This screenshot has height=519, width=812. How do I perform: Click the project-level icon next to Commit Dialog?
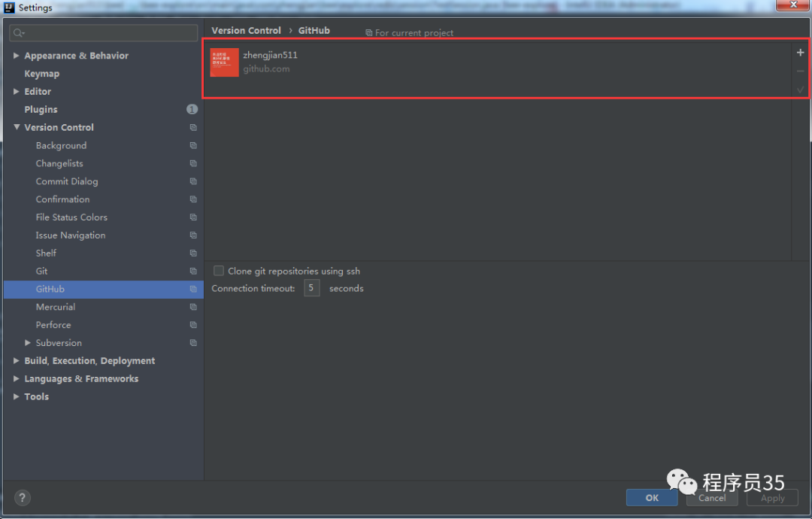pos(193,181)
